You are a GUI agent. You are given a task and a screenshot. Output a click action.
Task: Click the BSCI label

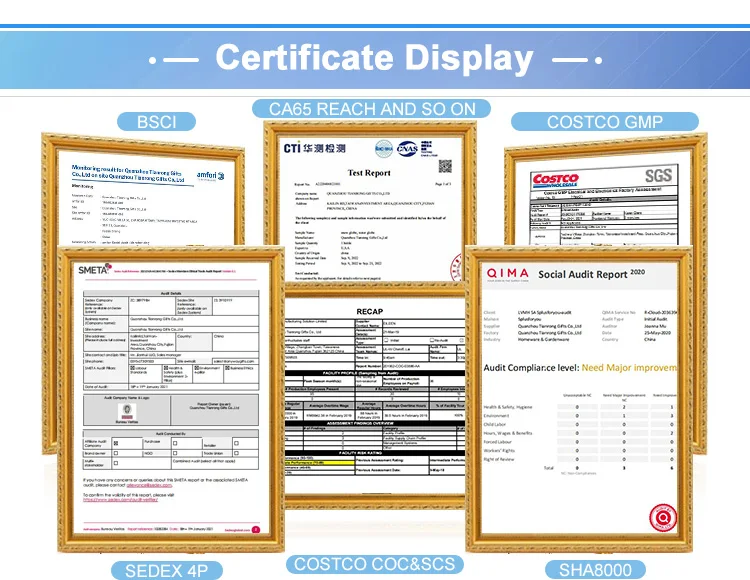156,121
